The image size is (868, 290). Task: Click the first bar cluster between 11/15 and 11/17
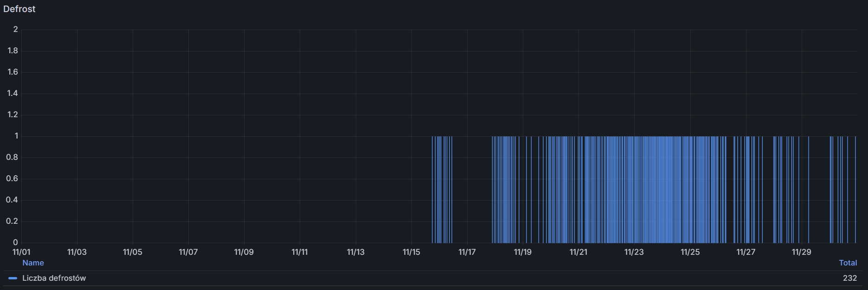[442, 190]
